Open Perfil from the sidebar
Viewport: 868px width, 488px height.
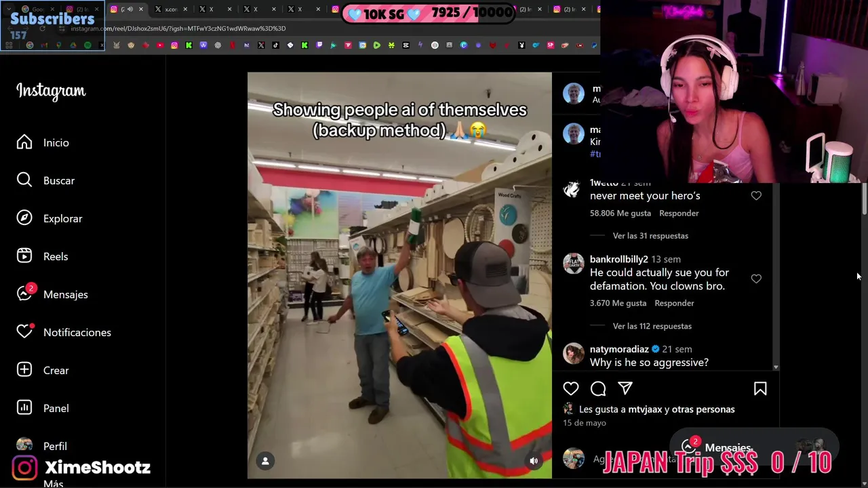pos(41,446)
